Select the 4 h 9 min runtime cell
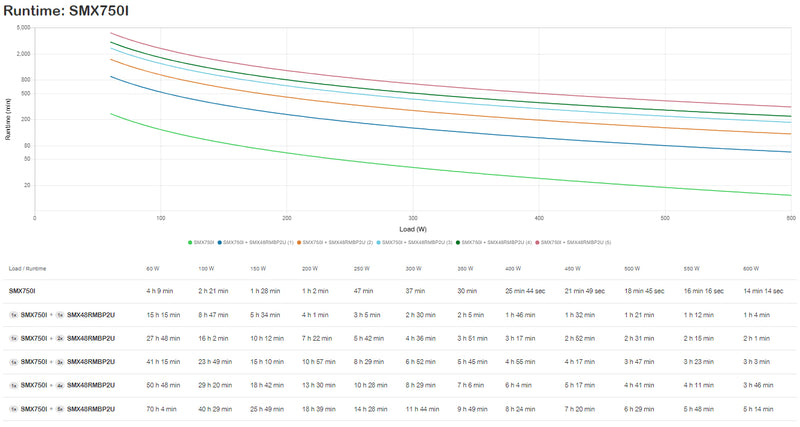Image resolution: width=800 pixels, height=427 pixels. tap(161, 290)
